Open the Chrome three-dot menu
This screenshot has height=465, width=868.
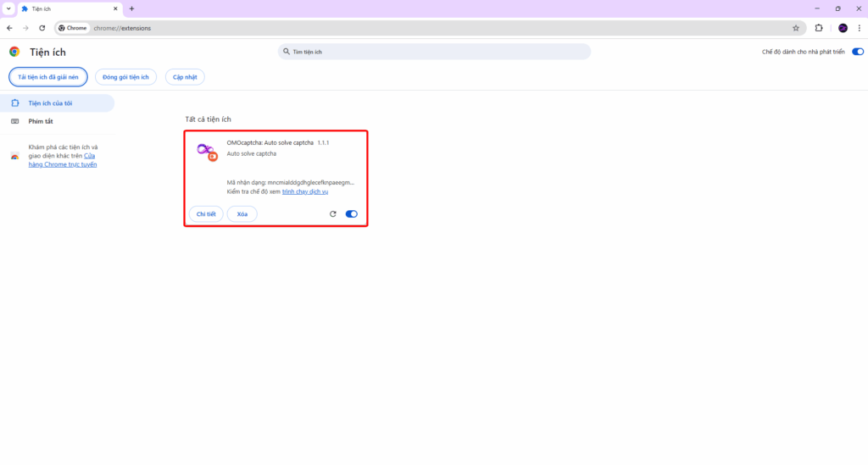[860, 28]
